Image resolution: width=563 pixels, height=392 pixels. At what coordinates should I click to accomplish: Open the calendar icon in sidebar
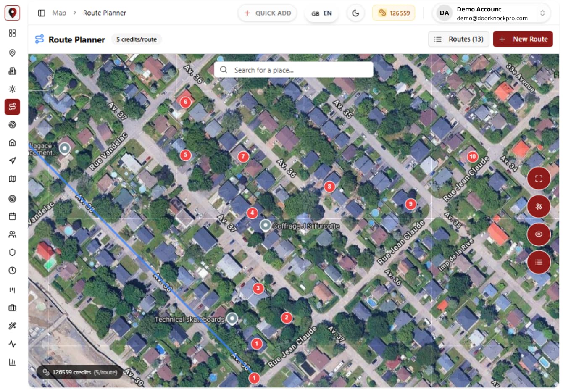(x=12, y=216)
